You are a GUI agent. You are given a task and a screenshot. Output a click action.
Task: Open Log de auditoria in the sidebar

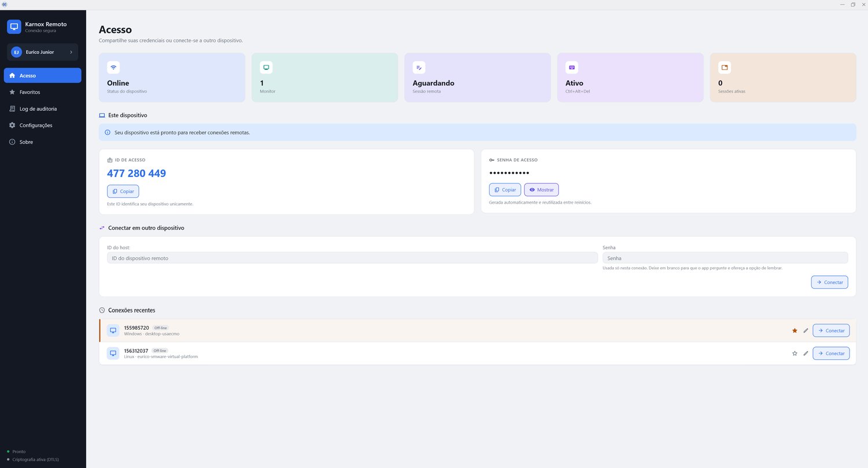click(x=42, y=109)
